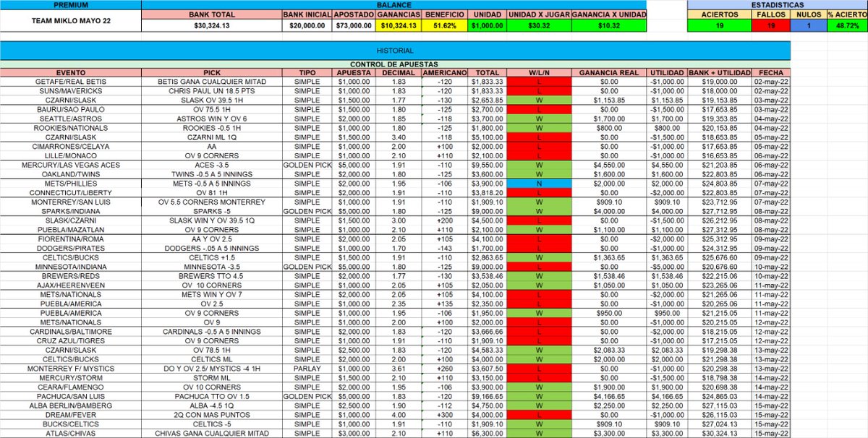Select the PACHUCA TTO OV 1.5 pick
Image resolution: width=868 pixels, height=438 pixels.
click(x=212, y=397)
